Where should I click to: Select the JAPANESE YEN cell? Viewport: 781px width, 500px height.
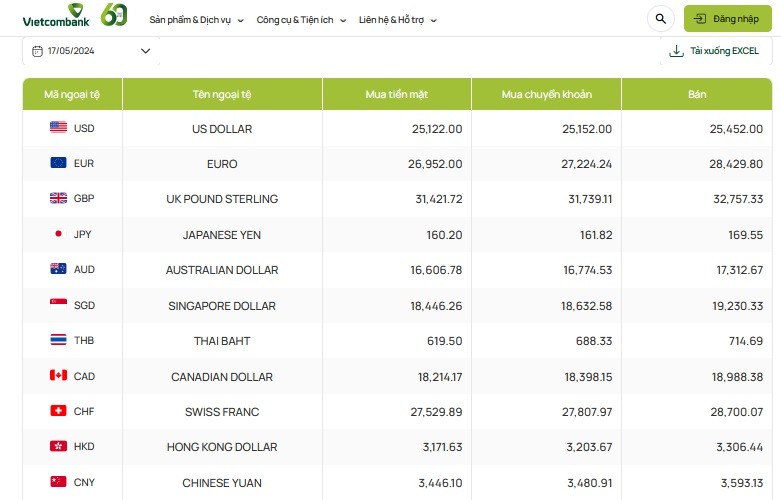click(222, 235)
